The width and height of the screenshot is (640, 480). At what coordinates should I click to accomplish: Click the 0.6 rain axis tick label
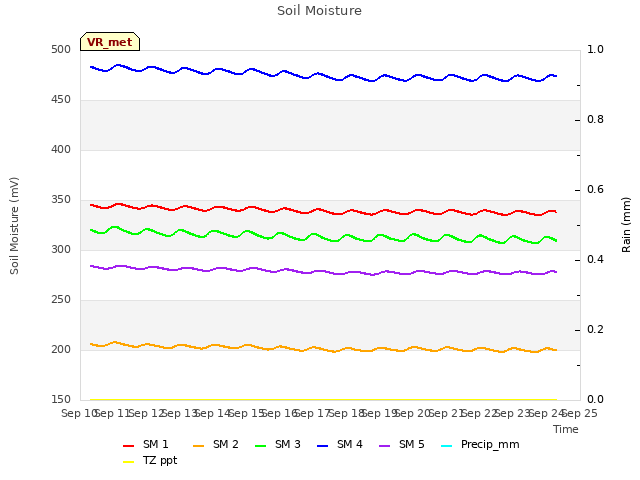(x=595, y=189)
